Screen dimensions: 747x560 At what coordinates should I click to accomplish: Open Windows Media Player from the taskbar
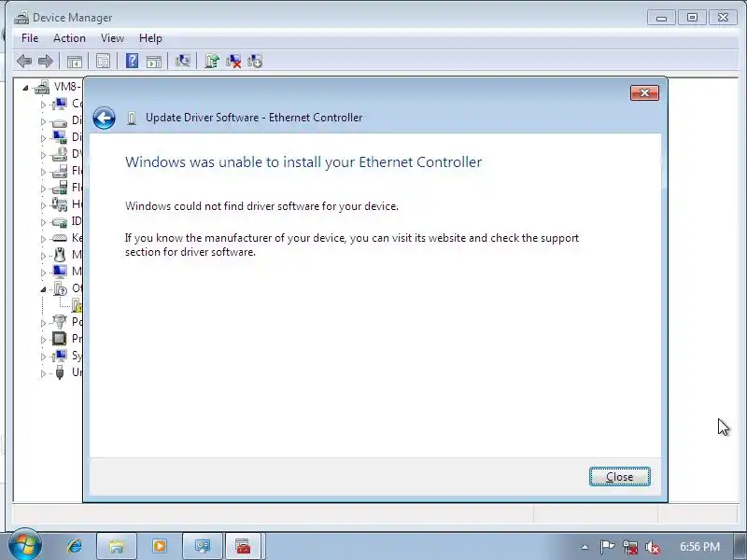[160, 546]
